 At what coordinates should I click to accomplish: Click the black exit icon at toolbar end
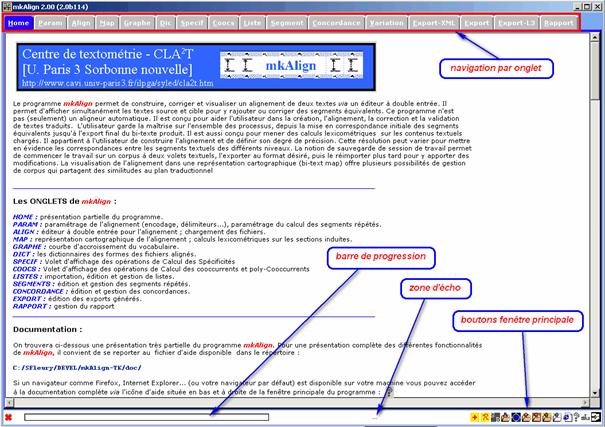pos(596,417)
